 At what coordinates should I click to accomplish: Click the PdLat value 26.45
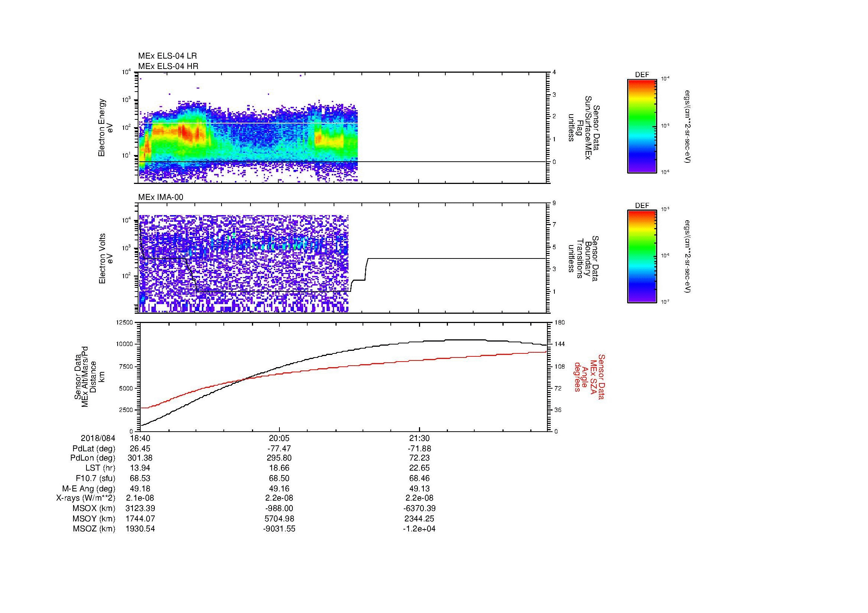coord(140,449)
